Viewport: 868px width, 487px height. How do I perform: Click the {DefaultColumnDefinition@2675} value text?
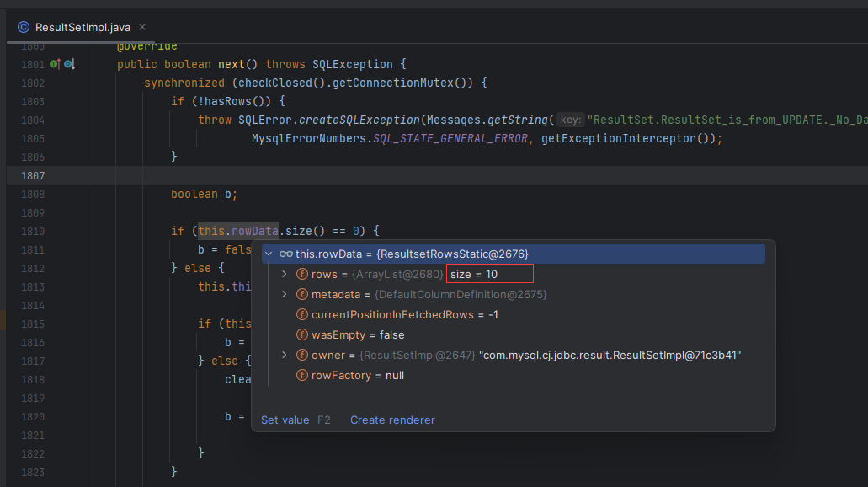(x=461, y=295)
